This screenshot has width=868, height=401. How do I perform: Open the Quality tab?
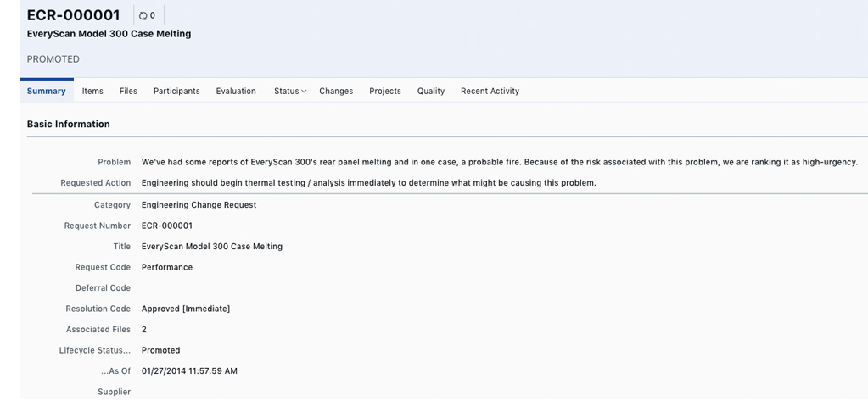[x=431, y=92]
